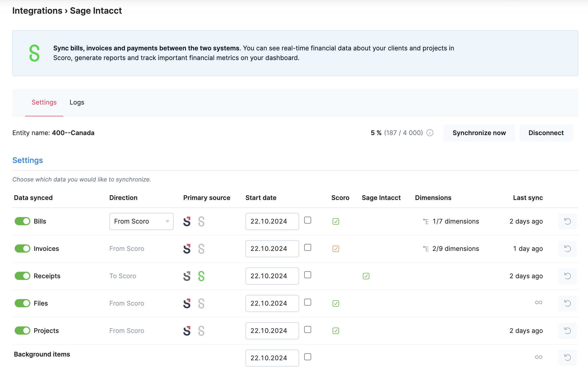Open the sync limit info icon
This screenshot has width=588, height=371.
point(430,133)
